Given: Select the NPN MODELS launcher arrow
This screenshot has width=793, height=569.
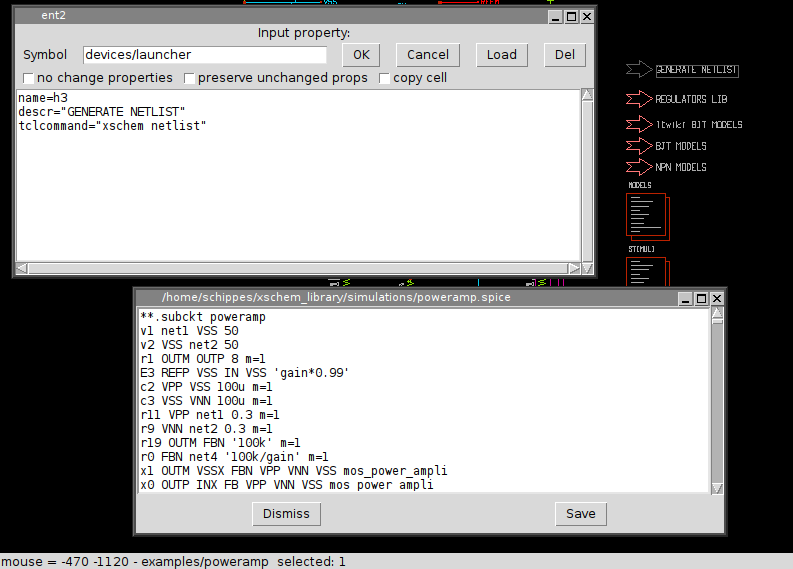Looking at the screenshot, I should [x=638, y=167].
